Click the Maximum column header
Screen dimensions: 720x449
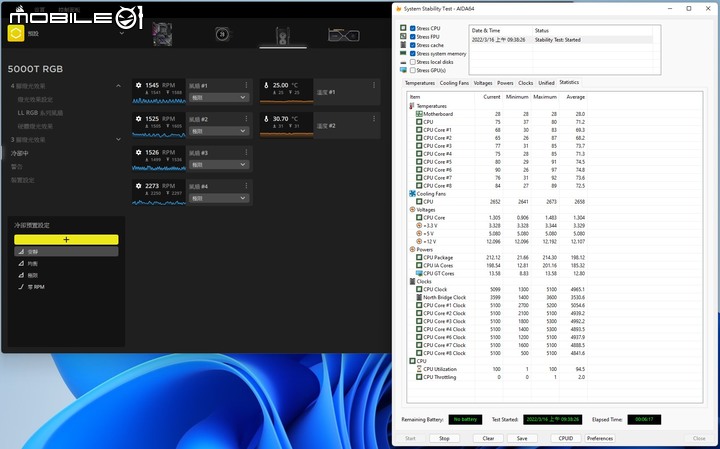point(545,97)
